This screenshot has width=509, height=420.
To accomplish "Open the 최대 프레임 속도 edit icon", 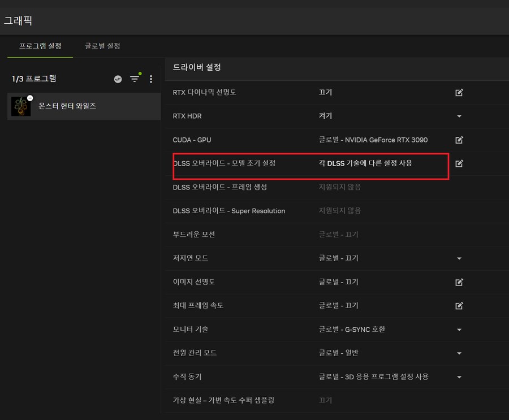I will (x=459, y=305).
